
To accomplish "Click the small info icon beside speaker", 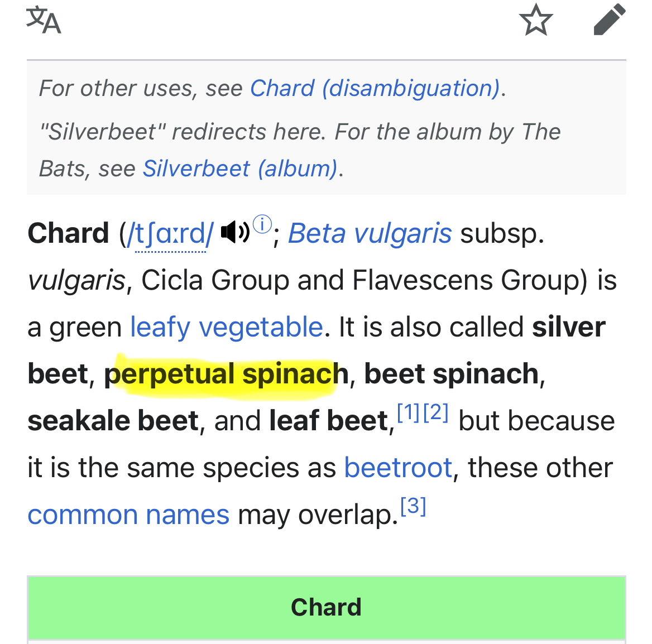I will pyautogui.click(x=262, y=224).
